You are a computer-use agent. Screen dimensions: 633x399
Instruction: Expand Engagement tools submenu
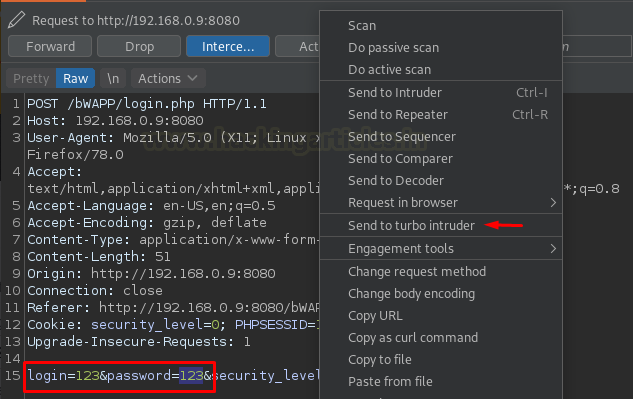tap(441, 248)
